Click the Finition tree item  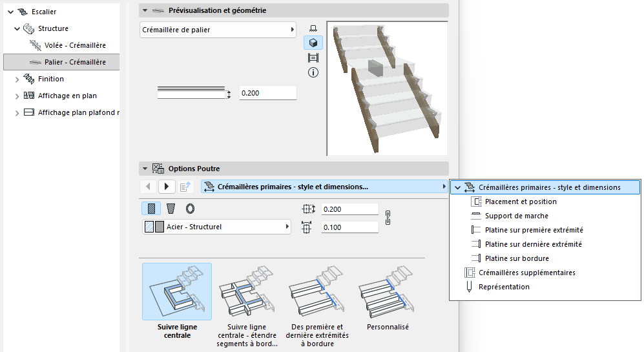(x=51, y=79)
